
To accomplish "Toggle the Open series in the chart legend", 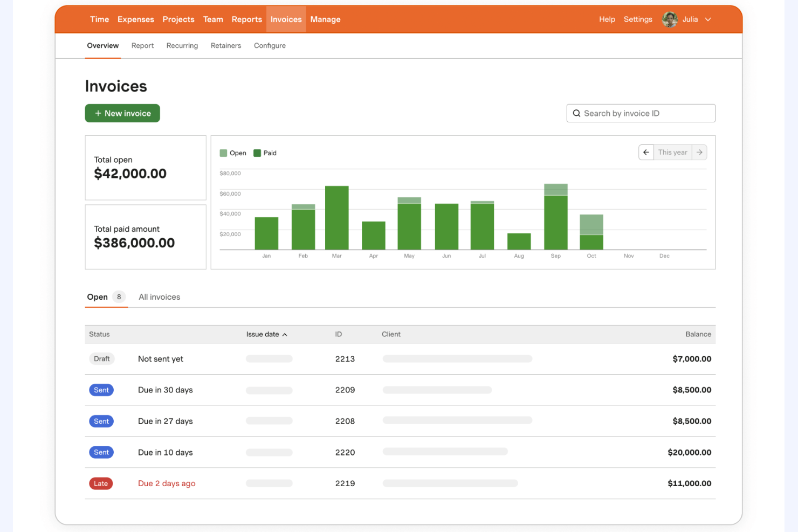I will (232, 153).
